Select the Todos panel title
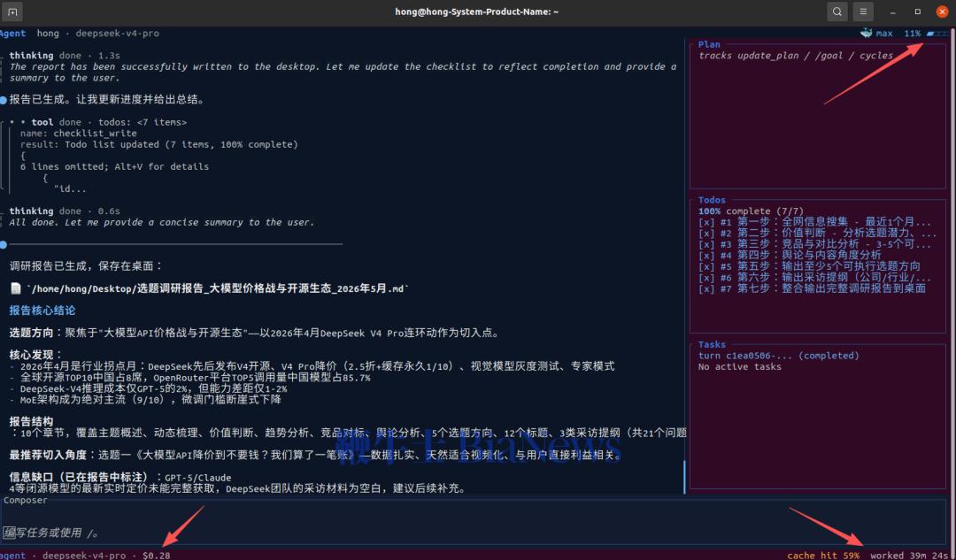The image size is (956, 560). (x=712, y=200)
